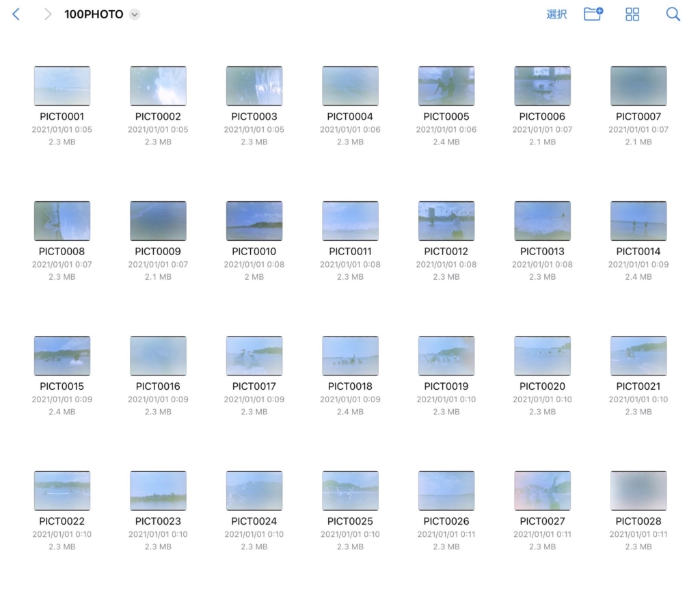This screenshot has width=700, height=604.
Task: Open the PICT0017 photo thumbnail
Action: [x=254, y=356]
